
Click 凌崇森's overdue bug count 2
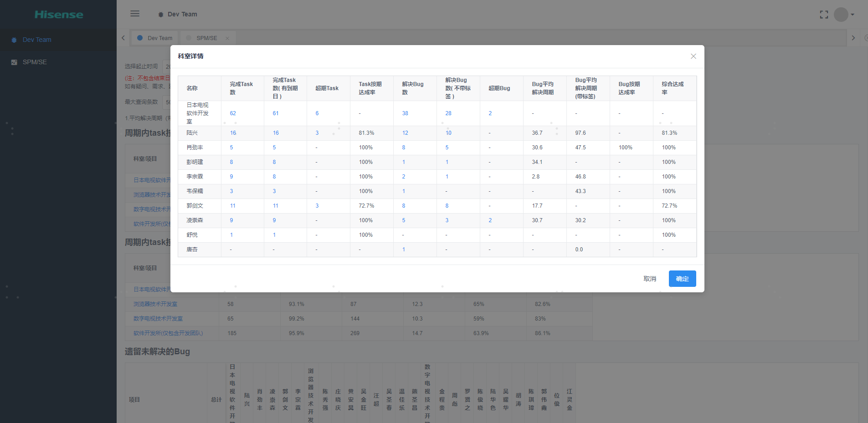490,220
